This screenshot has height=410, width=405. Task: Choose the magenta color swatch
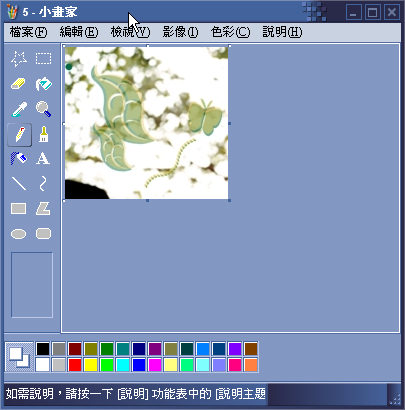[155, 365]
